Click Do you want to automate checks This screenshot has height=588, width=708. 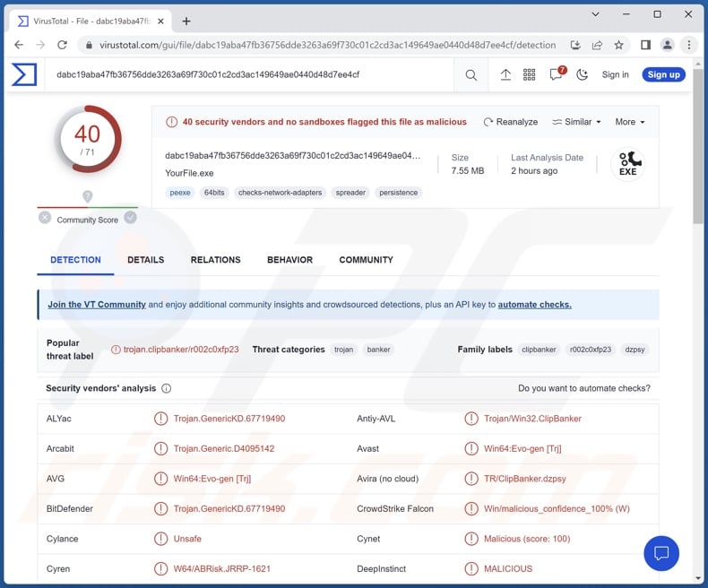[x=584, y=388]
